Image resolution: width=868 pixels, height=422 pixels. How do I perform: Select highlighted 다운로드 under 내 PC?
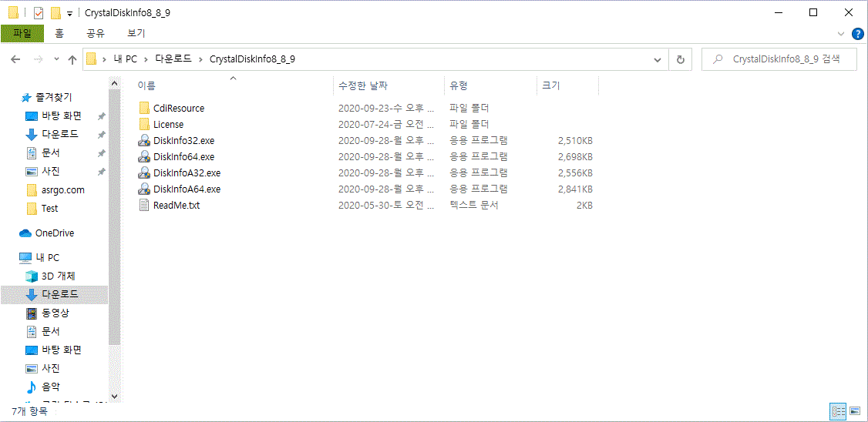pos(54,295)
